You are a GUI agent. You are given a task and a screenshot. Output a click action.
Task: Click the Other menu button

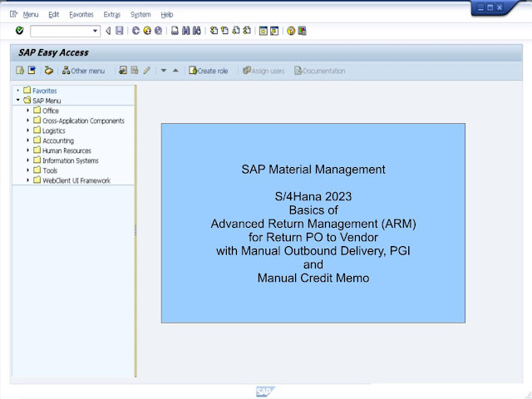pos(83,71)
